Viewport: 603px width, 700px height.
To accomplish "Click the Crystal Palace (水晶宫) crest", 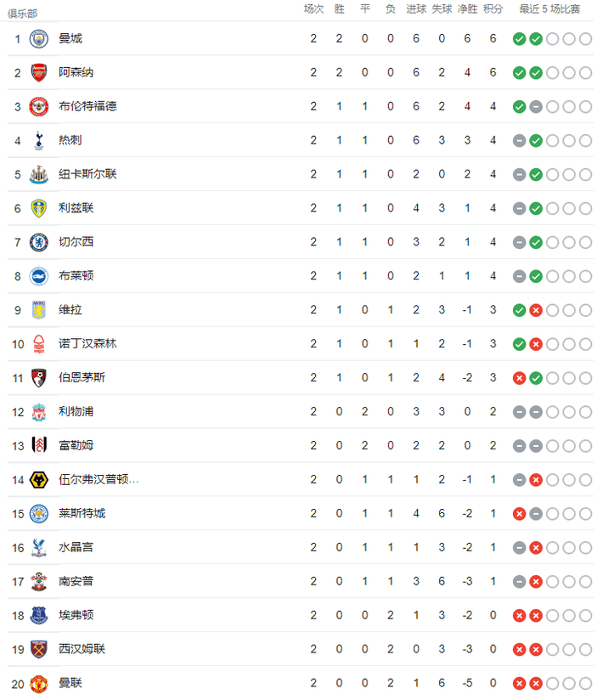I will (39, 548).
